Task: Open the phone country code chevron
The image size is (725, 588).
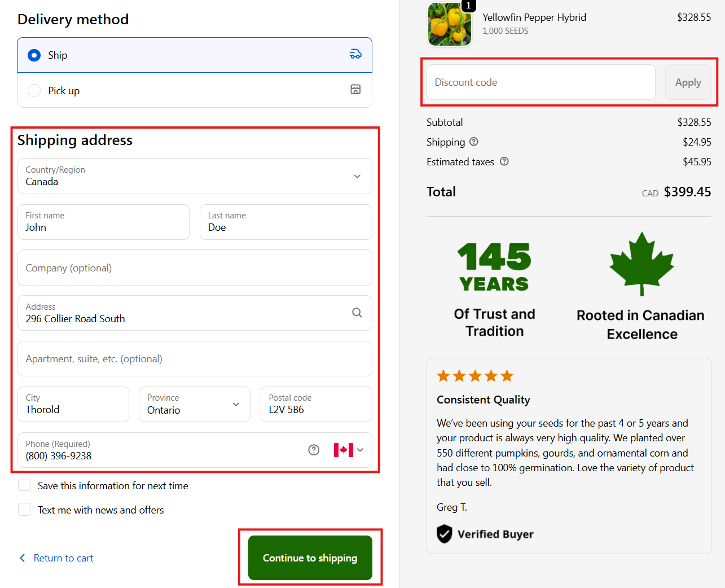Action: point(361,450)
